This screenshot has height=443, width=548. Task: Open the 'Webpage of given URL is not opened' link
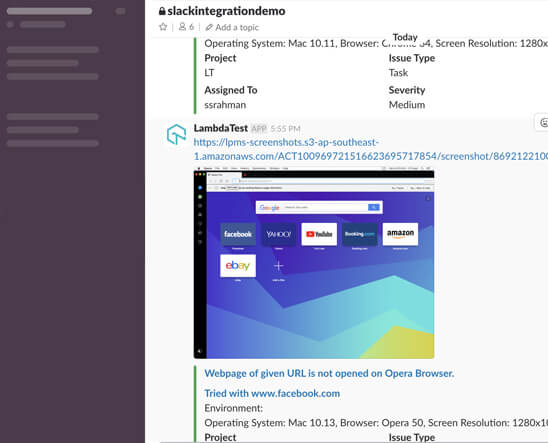coord(329,373)
